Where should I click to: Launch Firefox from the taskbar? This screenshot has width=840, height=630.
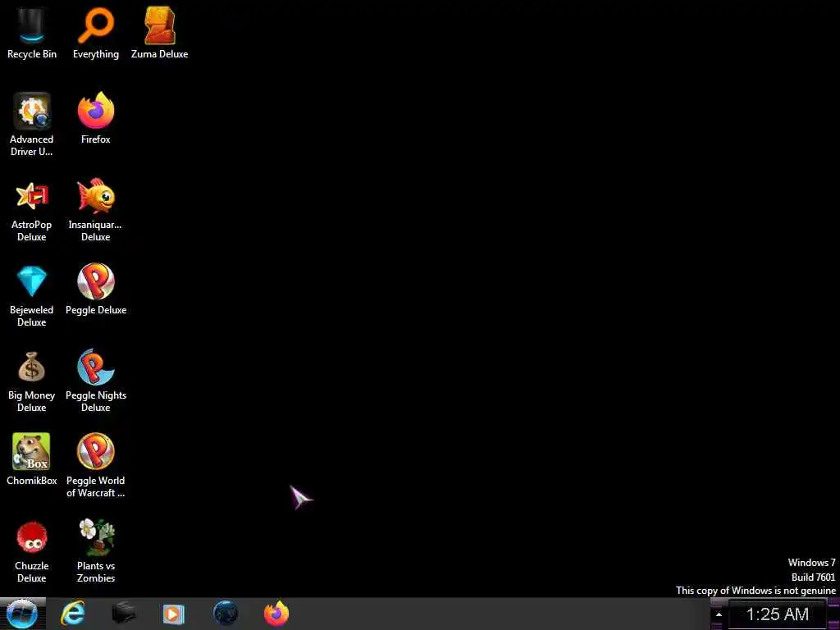pos(276,614)
